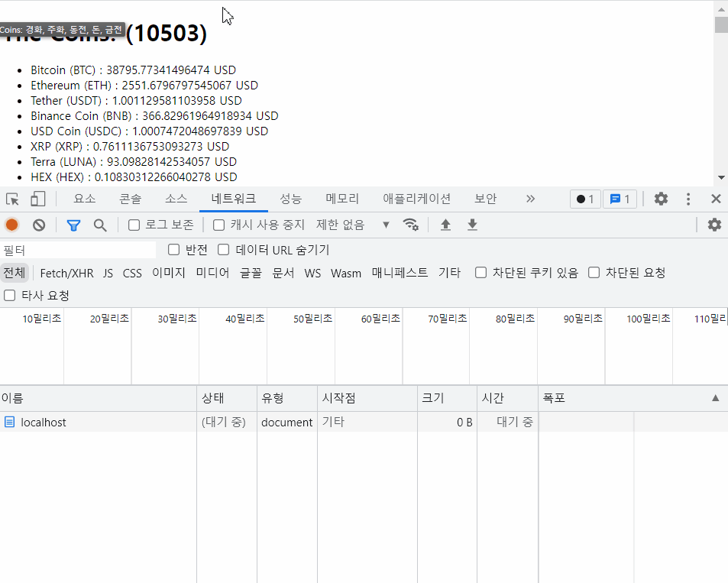Import HAR file with the upload arrow icon
728x583 pixels.
(445, 225)
